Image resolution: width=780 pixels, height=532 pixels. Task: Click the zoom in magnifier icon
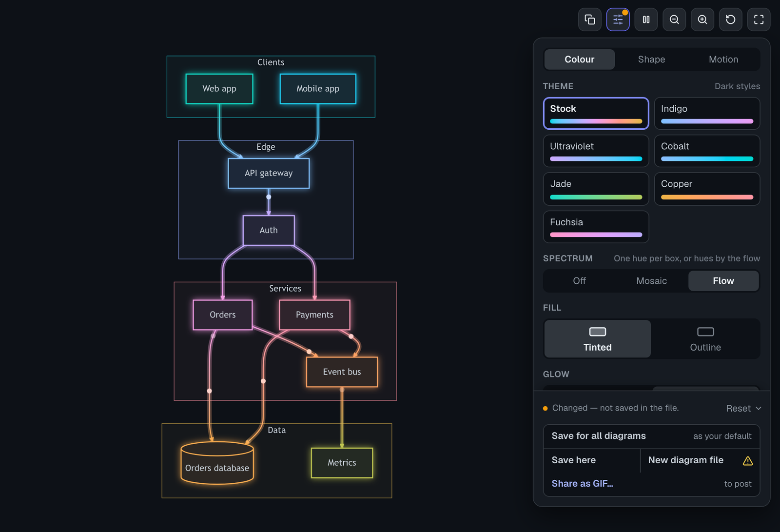(x=702, y=20)
